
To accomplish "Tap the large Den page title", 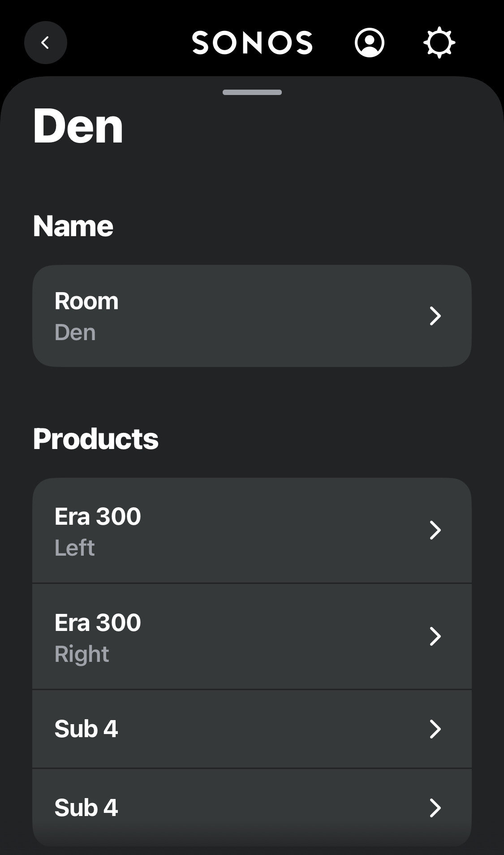I will [x=78, y=127].
